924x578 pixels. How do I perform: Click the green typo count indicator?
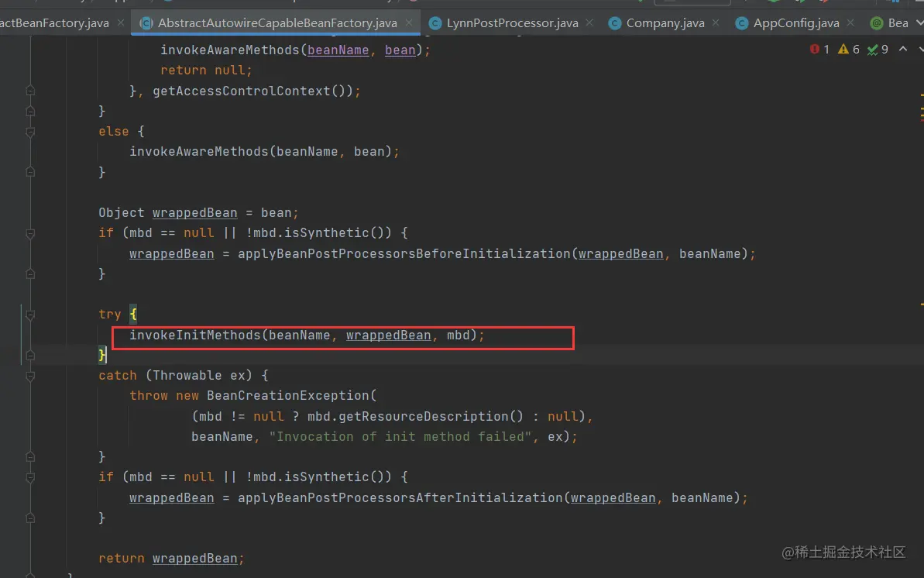click(878, 50)
